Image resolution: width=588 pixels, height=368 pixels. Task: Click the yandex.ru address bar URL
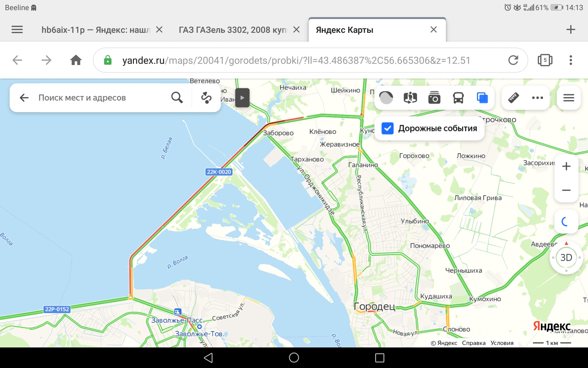pyautogui.click(x=296, y=60)
